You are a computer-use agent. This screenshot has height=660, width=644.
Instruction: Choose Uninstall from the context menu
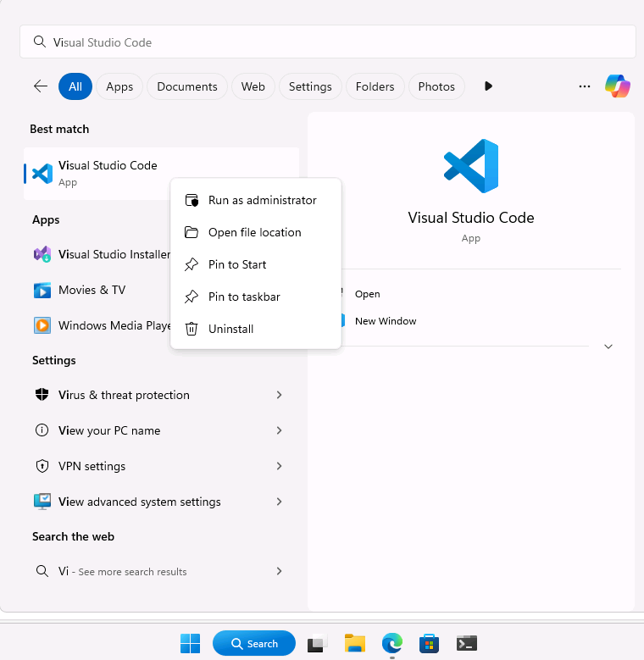[x=256, y=329]
